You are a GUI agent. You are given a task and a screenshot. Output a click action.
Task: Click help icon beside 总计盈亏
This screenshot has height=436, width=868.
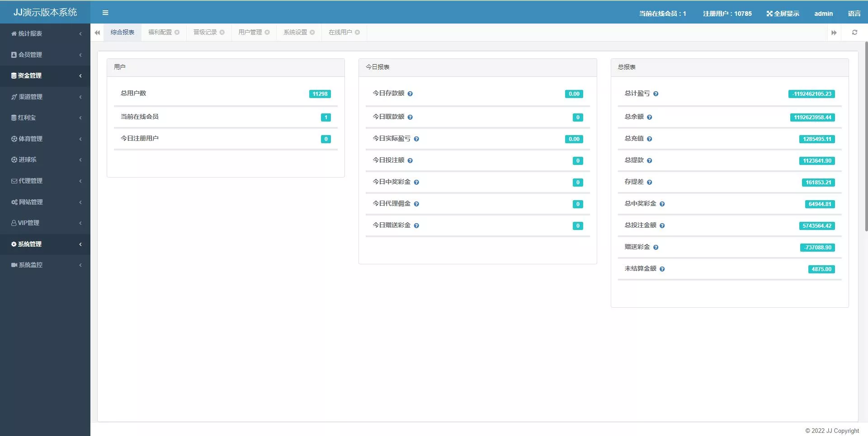(656, 94)
